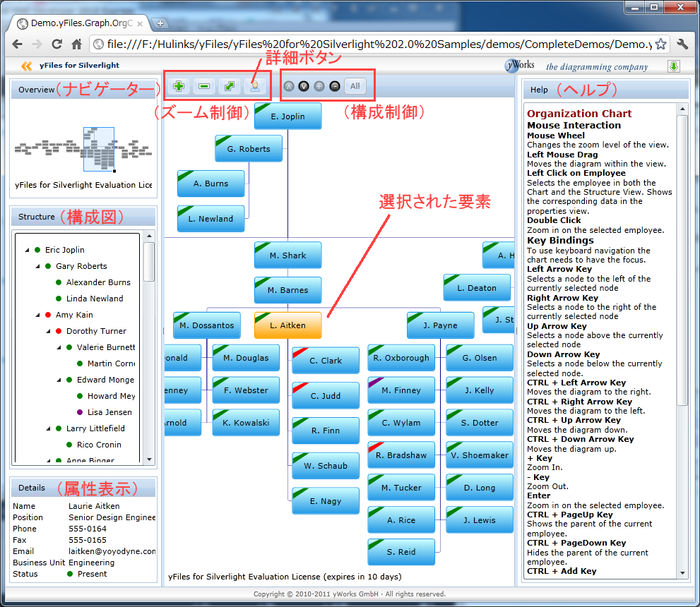Collapse the Edward Monge tree node
Image resolution: width=700 pixels, height=607 pixels.
(x=59, y=380)
